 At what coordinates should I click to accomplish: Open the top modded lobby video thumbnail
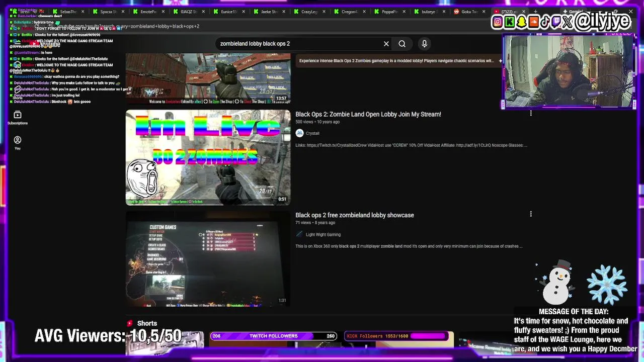(x=208, y=78)
